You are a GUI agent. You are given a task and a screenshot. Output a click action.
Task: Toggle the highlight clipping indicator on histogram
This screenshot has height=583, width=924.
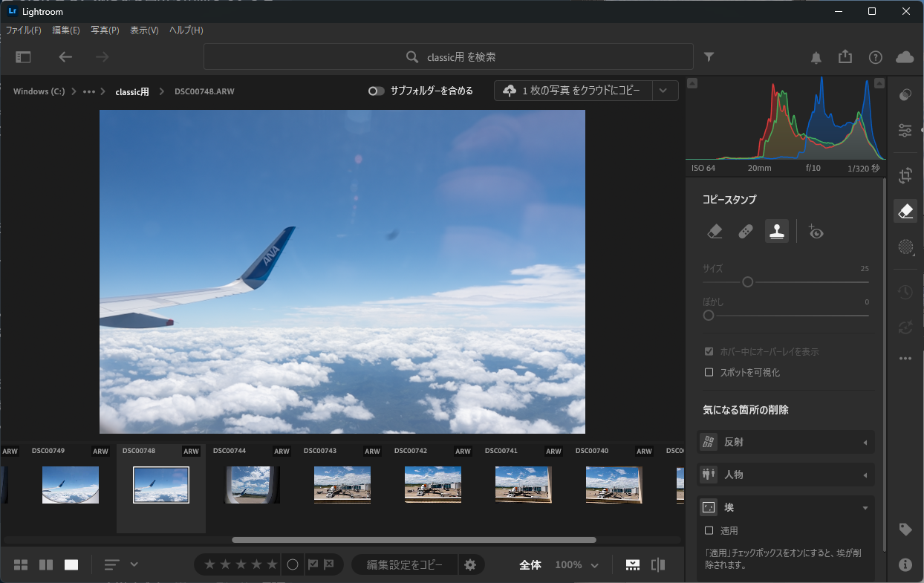point(879,83)
